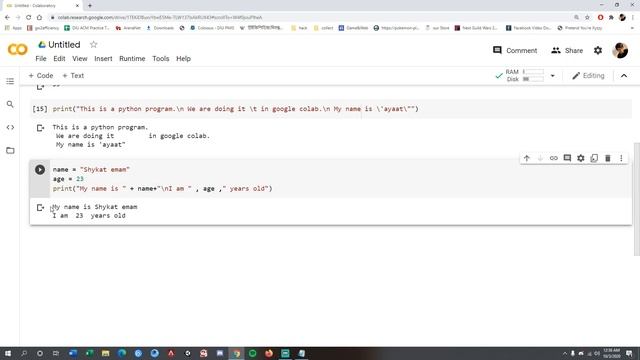
Task: Open the Tools menu
Action: 160,58
